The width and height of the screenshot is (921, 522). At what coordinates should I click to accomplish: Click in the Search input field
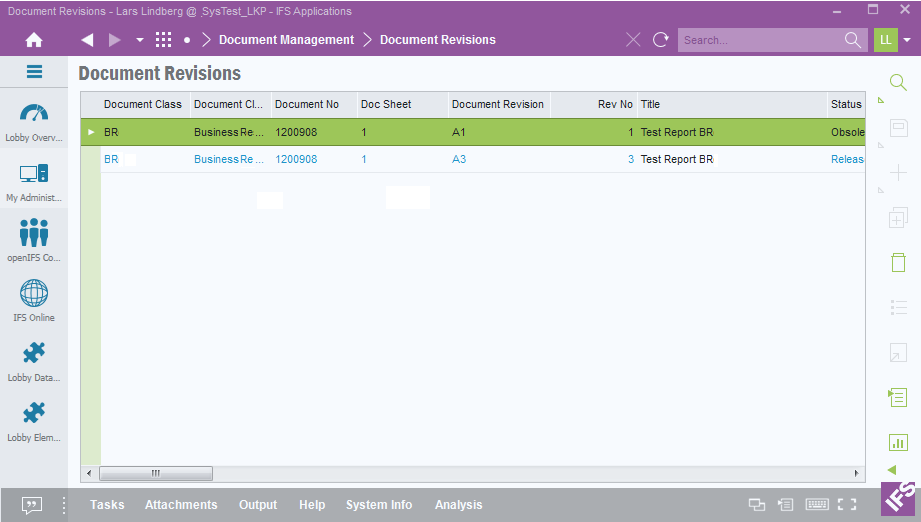[x=760, y=40]
